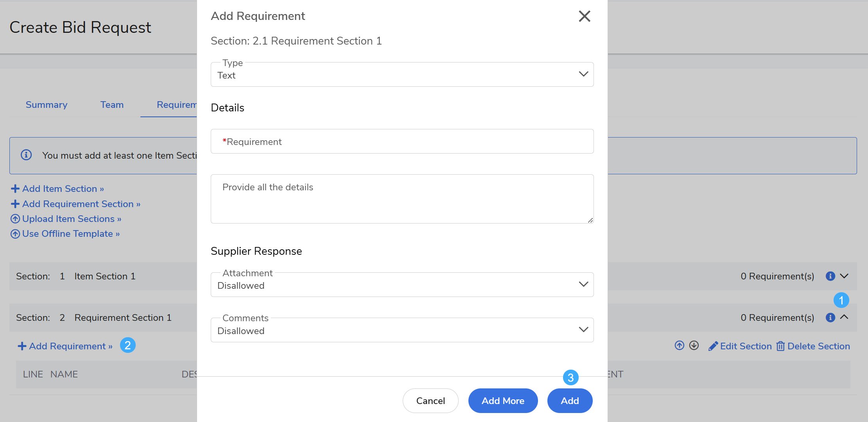Click the move section down arrow icon

click(x=694, y=345)
